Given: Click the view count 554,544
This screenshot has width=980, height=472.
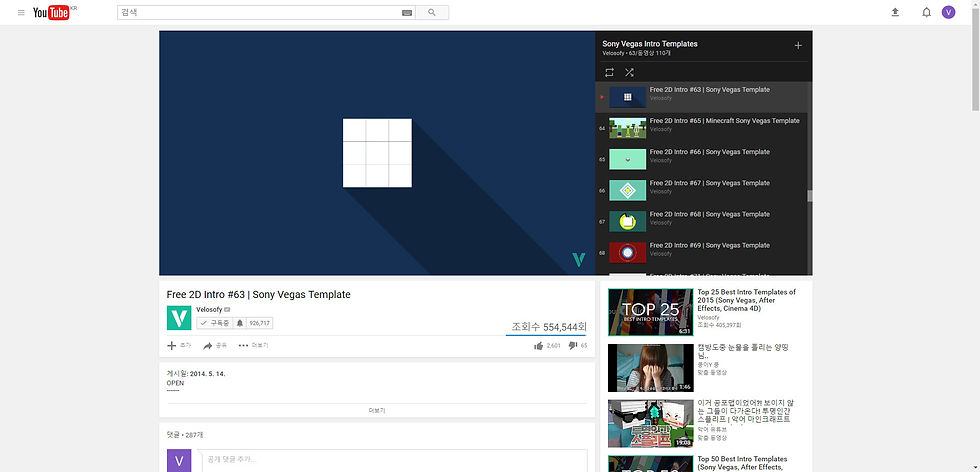Looking at the screenshot, I should click(x=549, y=327).
